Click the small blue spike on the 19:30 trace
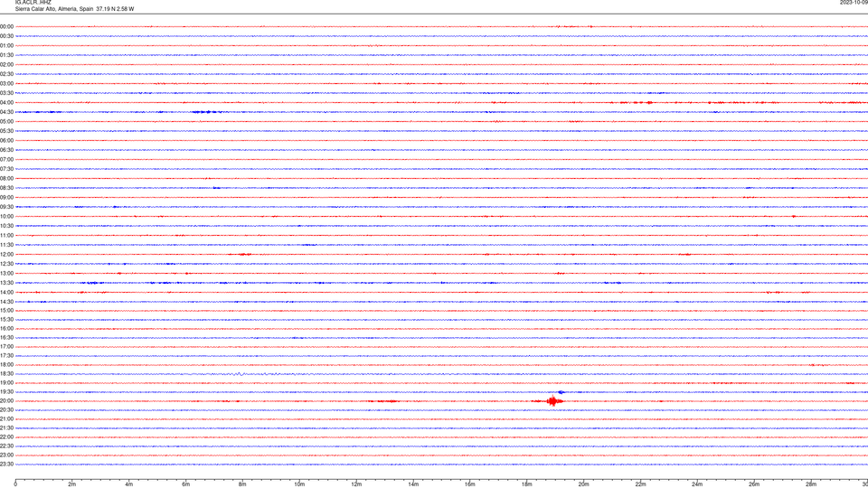Viewport: 868px width, 488px height. pyautogui.click(x=561, y=391)
